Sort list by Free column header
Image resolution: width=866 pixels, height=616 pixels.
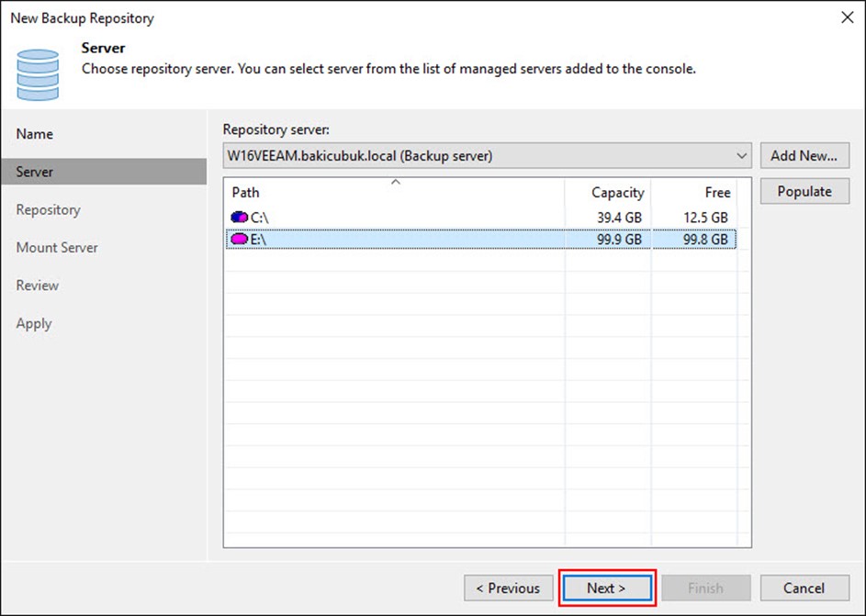(717, 193)
